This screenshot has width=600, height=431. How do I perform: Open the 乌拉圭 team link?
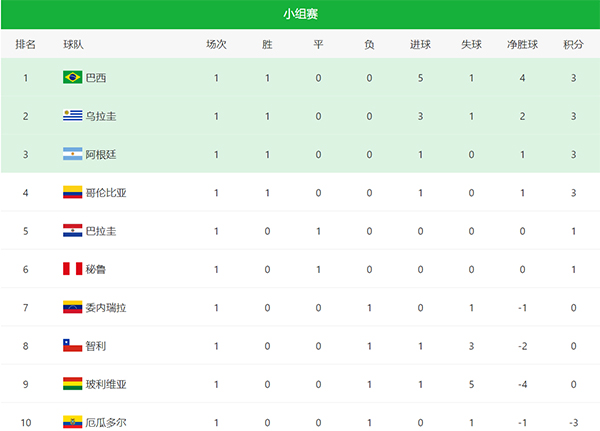(x=101, y=116)
